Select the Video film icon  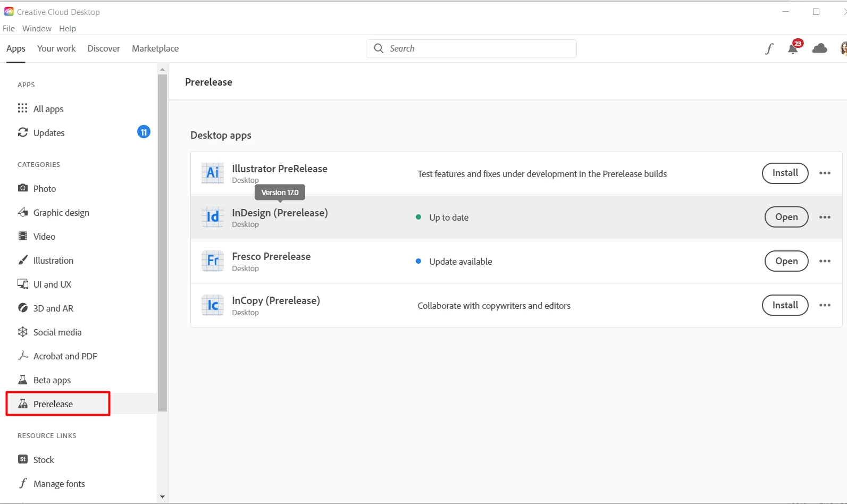pyautogui.click(x=23, y=236)
